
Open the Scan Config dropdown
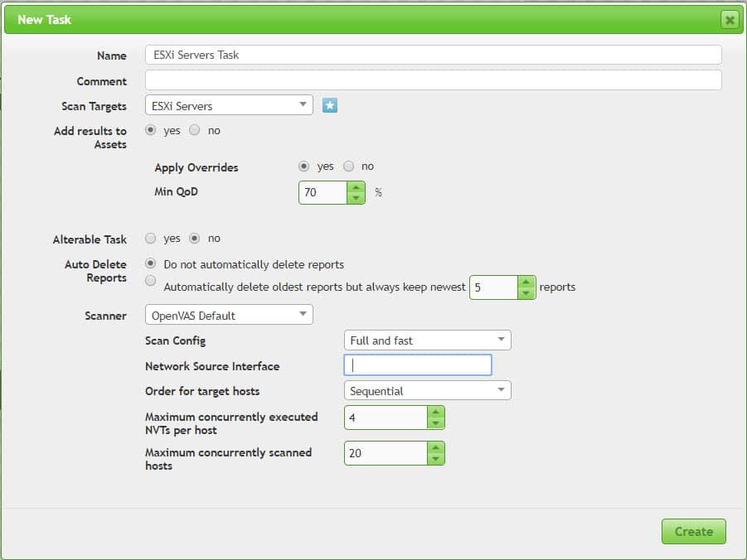click(427, 340)
